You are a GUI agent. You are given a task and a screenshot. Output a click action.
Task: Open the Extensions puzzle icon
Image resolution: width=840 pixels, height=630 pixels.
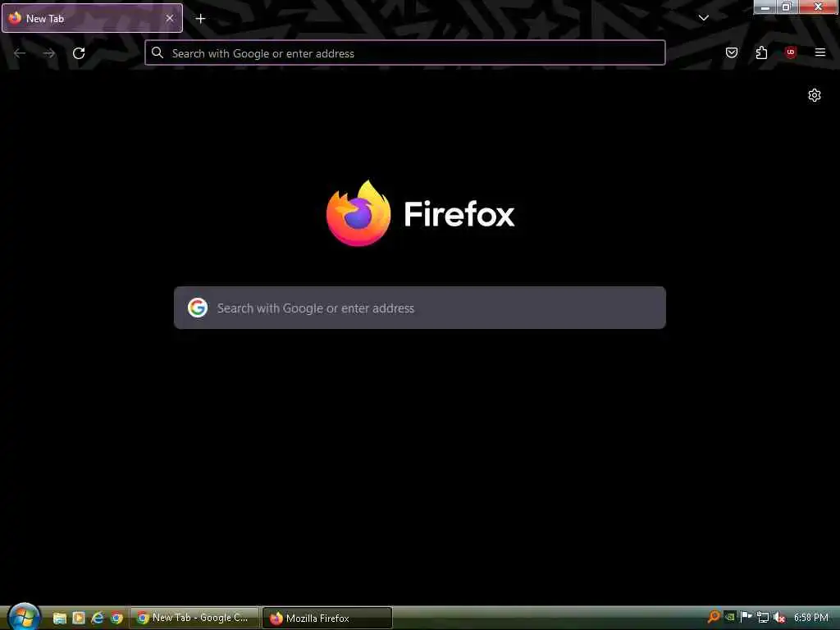761,52
